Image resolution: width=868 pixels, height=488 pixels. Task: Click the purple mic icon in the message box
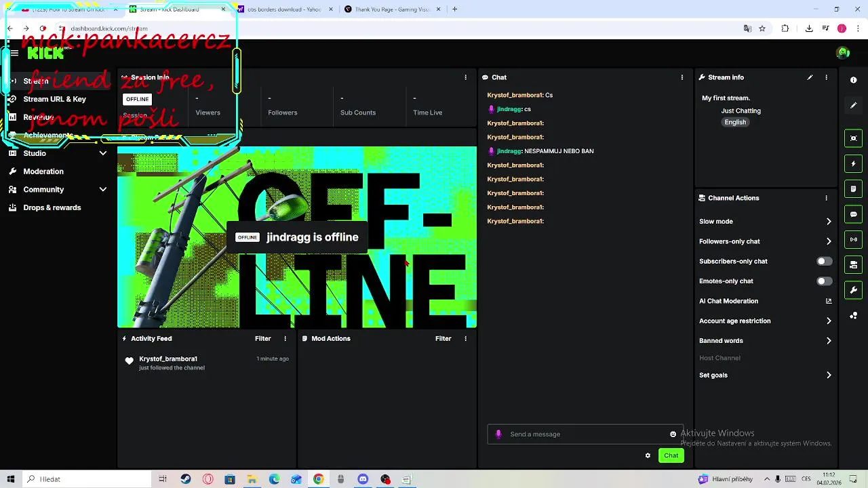[x=498, y=434]
